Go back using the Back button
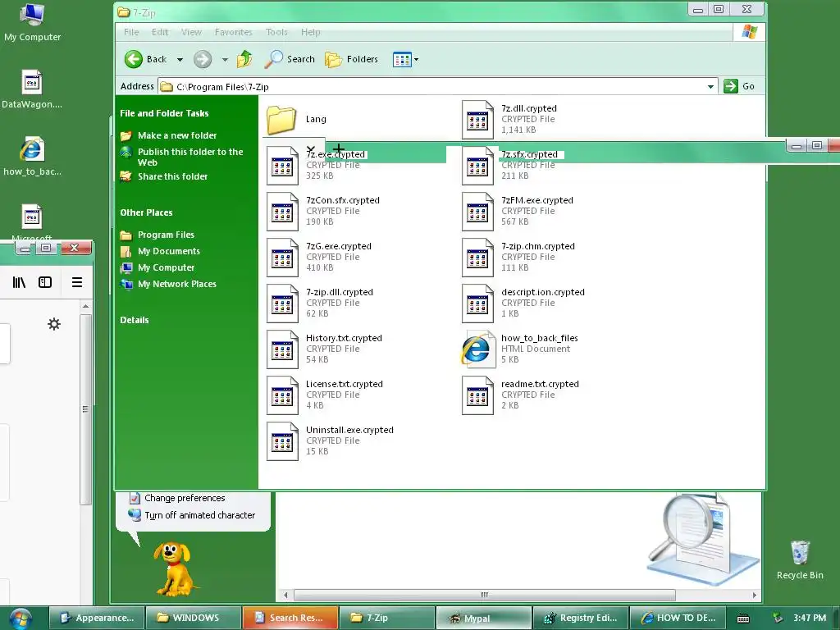Viewport: 840px width, 630px height. [x=146, y=59]
